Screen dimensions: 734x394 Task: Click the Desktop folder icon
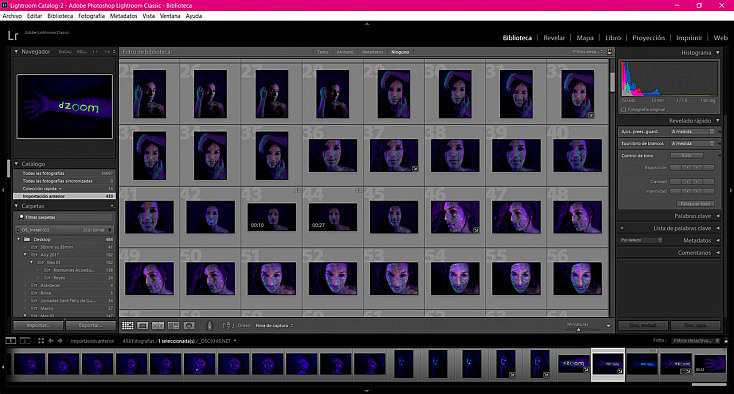27,239
